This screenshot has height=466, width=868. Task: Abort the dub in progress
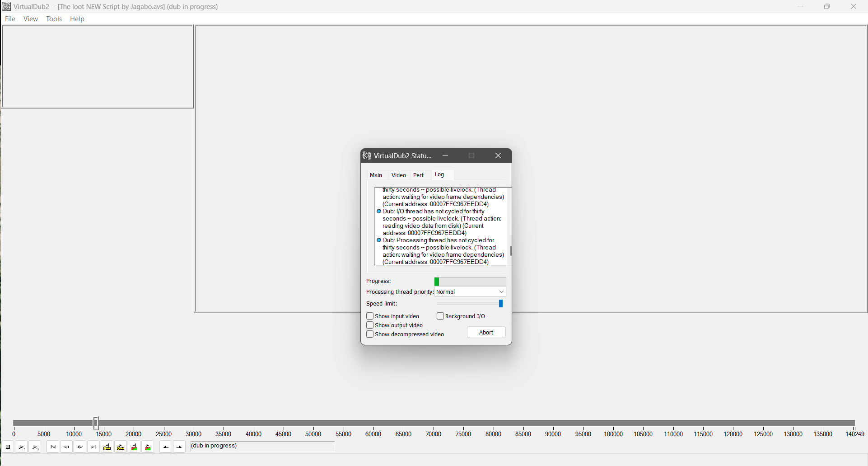pos(486,333)
